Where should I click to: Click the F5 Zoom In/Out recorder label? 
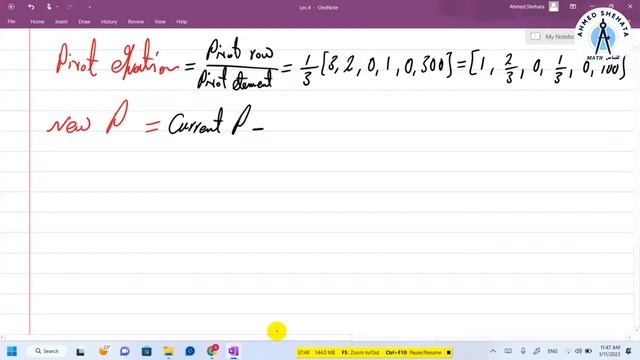(x=361, y=352)
